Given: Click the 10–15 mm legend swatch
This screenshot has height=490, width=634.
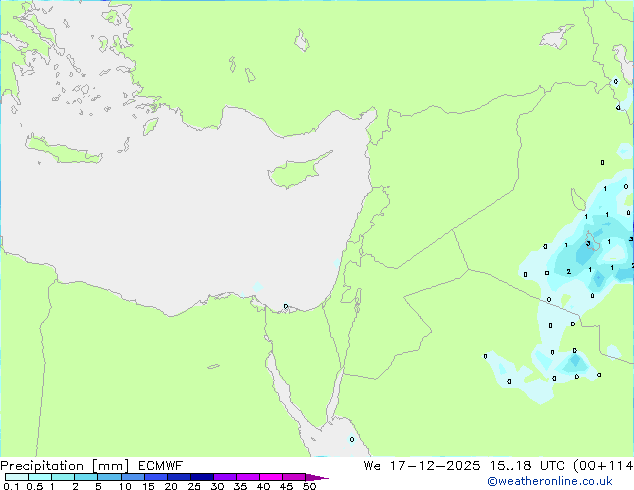Looking at the screenshot, I should pyautogui.click(x=132, y=477).
